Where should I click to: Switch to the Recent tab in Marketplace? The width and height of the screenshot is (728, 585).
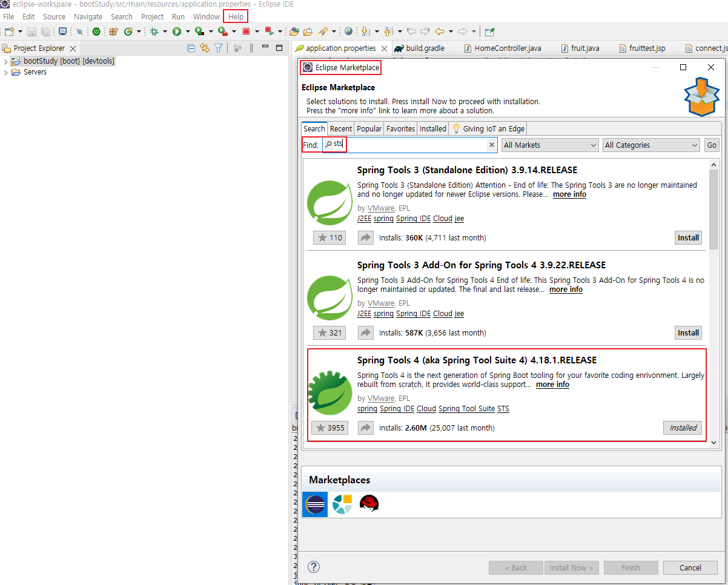(x=341, y=128)
